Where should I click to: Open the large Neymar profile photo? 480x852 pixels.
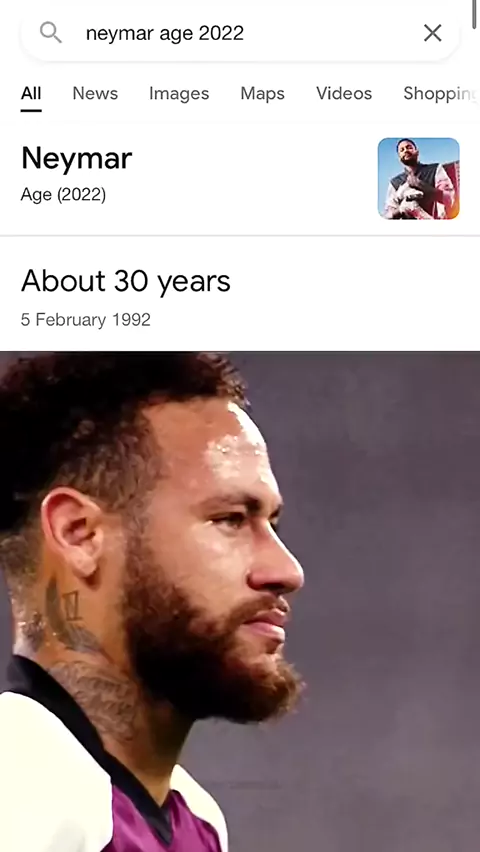(240, 602)
